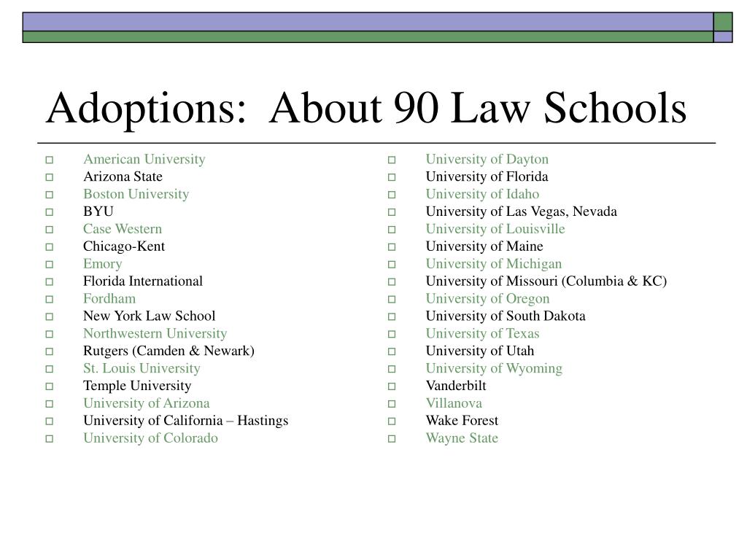Click 'University of Idaho' text

pos(483,194)
